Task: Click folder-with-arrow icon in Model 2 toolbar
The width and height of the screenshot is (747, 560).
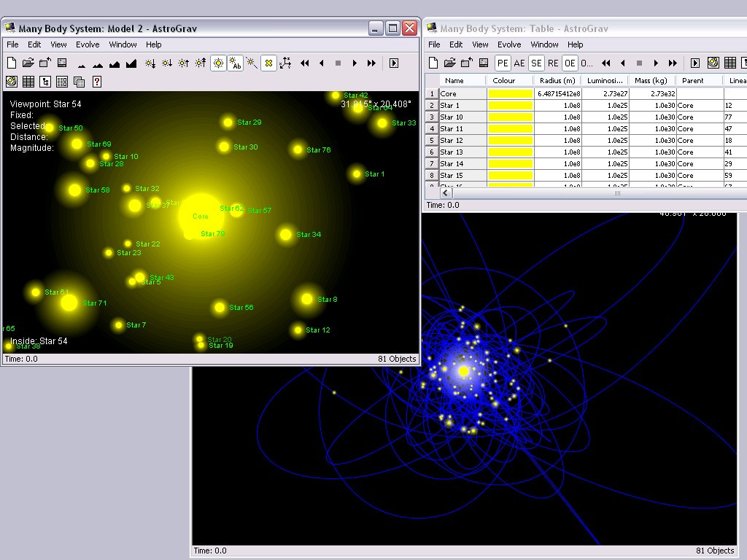Action: [45, 63]
